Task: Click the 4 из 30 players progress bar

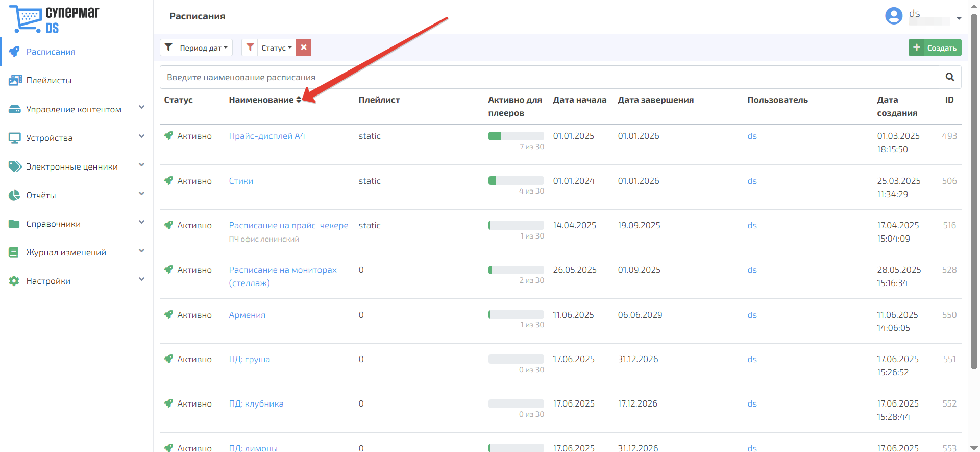Action: [516, 180]
